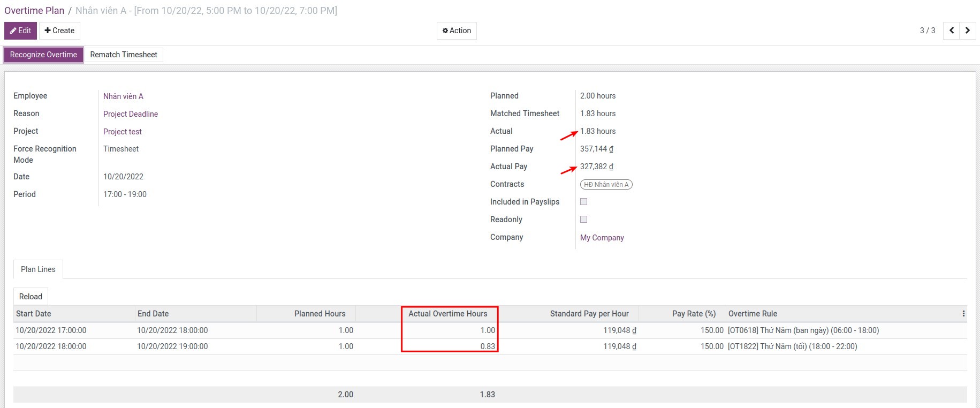Click the HĐ Nhân viên A contract tag
Screen dimensions: 980x408
pyautogui.click(x=606, y=185)
